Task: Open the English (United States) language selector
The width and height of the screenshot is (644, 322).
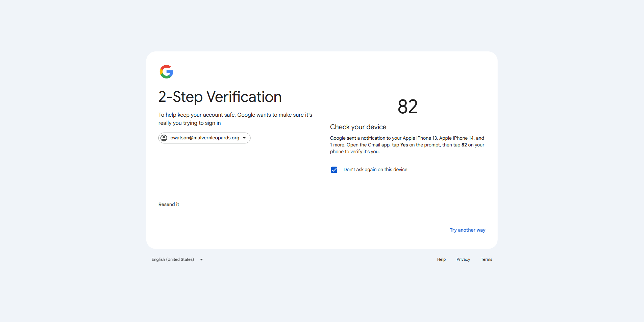Action: [x=177, y=259]
